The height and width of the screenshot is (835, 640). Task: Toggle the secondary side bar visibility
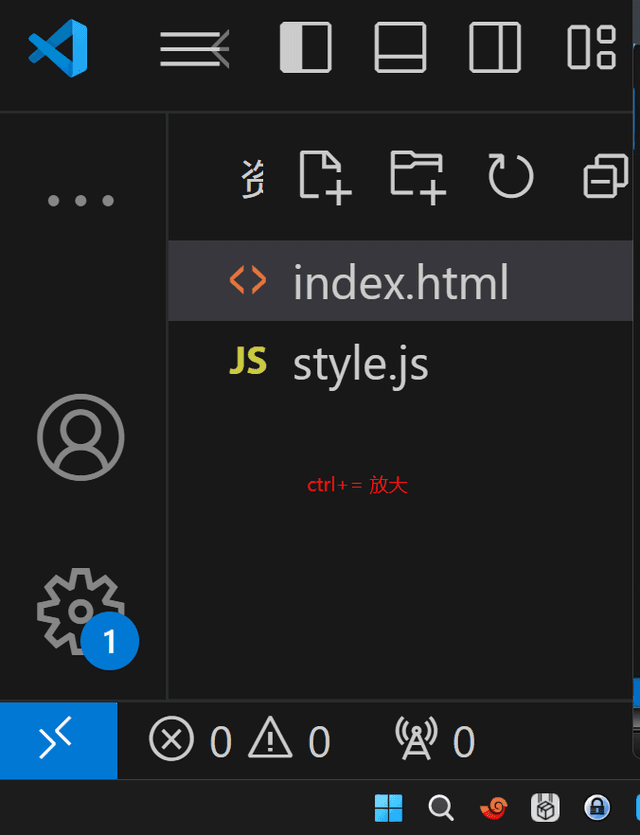pyautogui.click(x=495, y=48)
